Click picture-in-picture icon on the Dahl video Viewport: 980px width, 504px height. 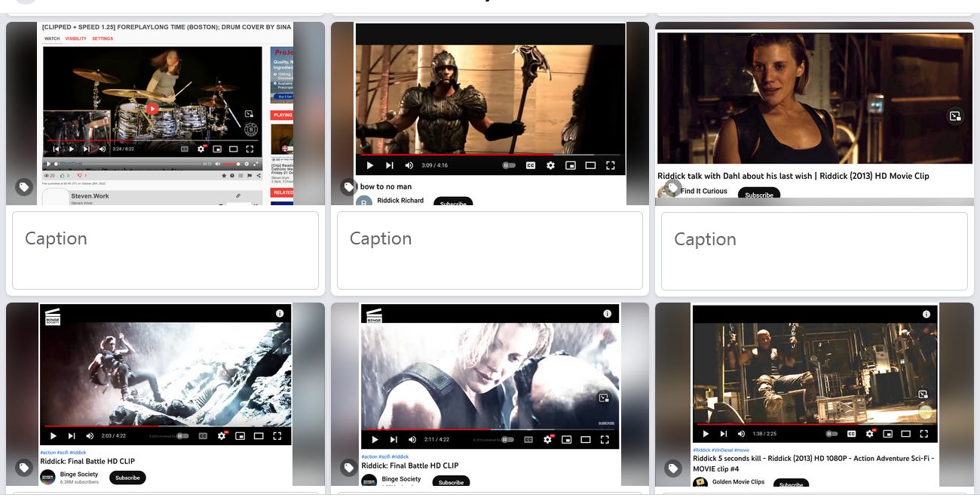point(955,115)
